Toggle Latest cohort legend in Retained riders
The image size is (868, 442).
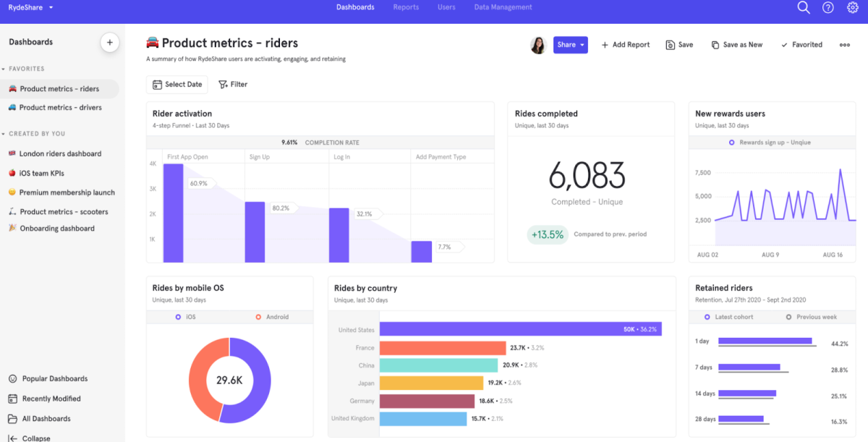point(729,317)
